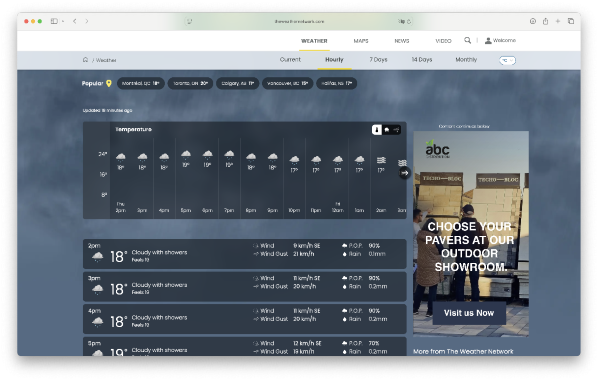Switch to the Current forecast tab
Viewport: 600px width, 381px height.
coord(290,60)
